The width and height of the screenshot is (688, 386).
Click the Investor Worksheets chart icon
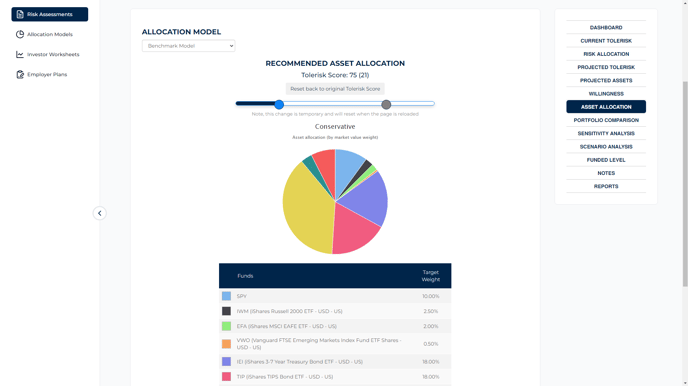[x=20, y=54]
